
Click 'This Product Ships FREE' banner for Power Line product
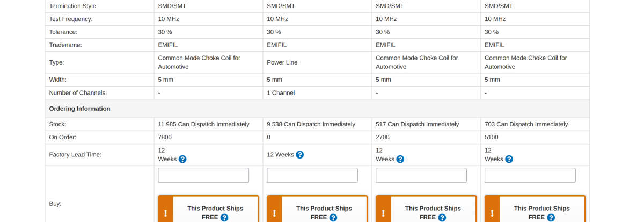317,209
